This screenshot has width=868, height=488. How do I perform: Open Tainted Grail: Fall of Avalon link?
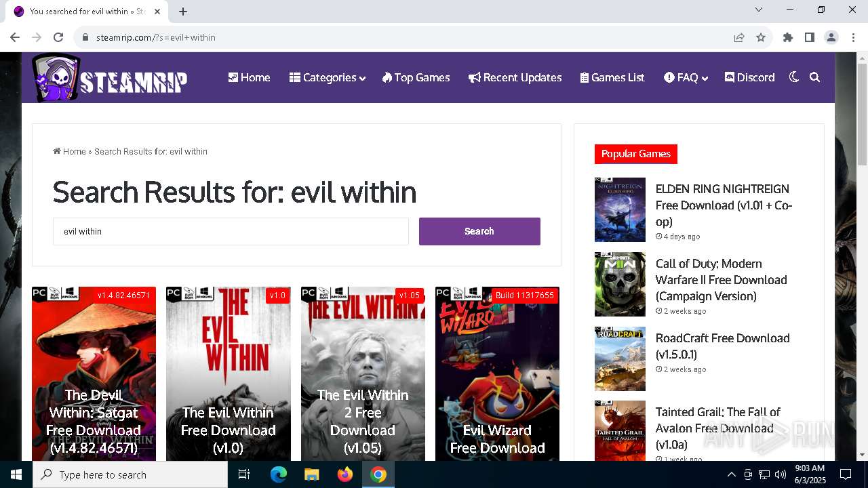(718, 428)
